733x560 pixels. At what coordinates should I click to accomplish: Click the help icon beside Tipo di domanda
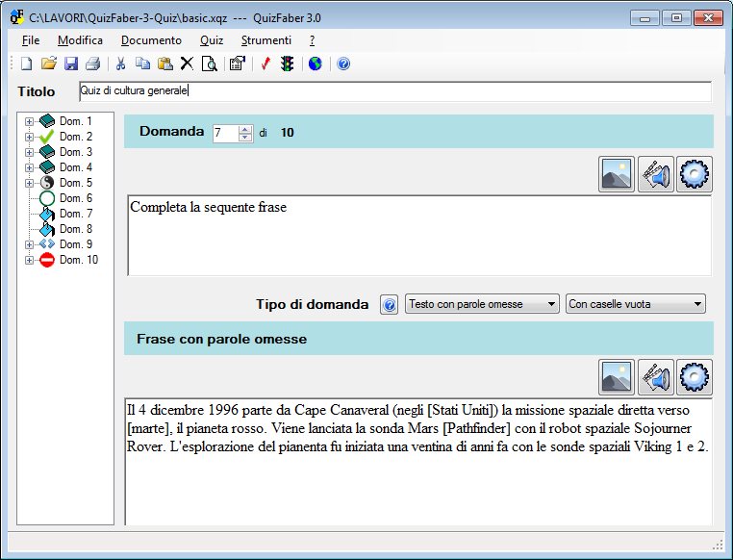(390, 305)
